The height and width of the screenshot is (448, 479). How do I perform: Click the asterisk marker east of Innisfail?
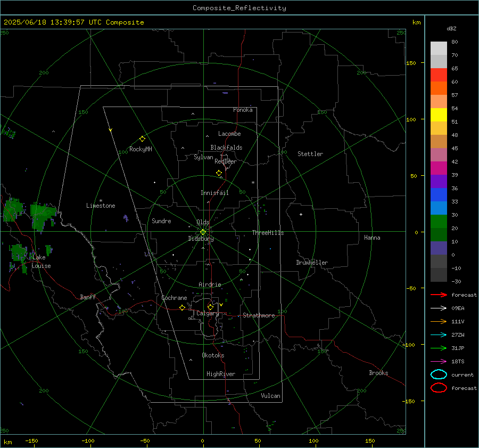[x=253, y=183]
